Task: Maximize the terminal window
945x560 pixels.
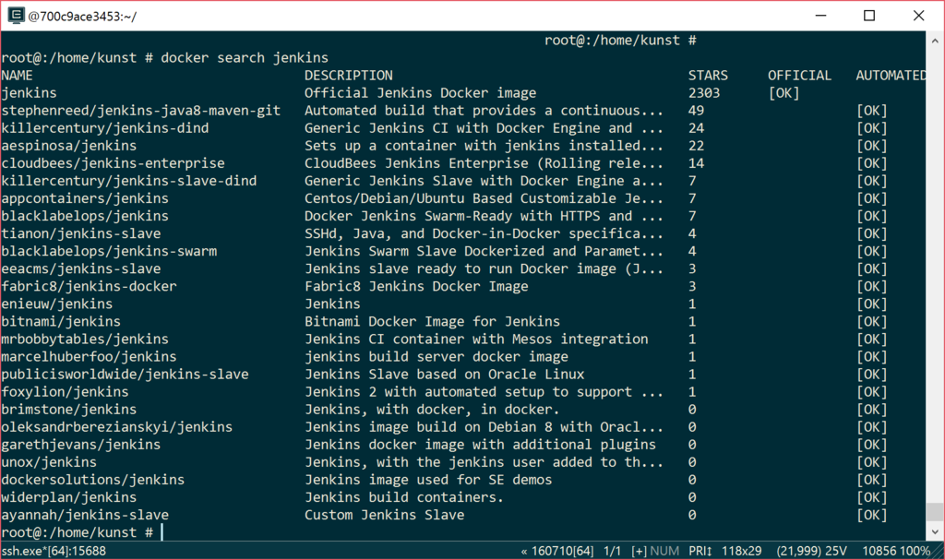Action: point(869,16)
